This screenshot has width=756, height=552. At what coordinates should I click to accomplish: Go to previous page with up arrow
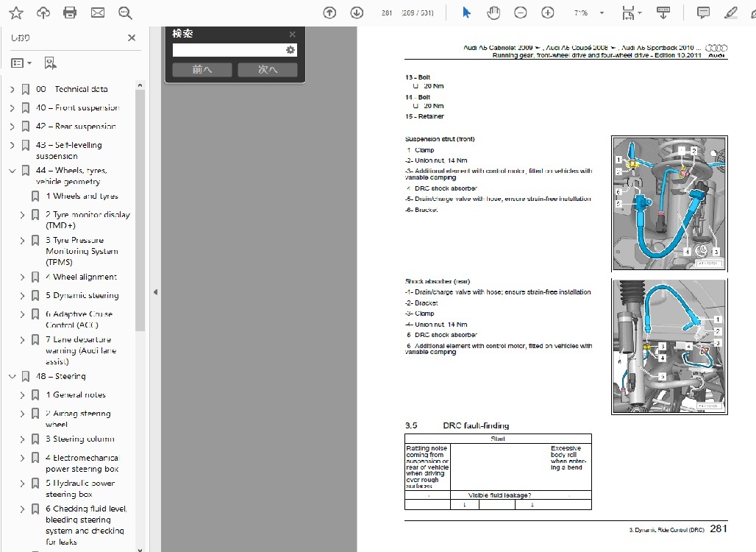pos(329,13)
